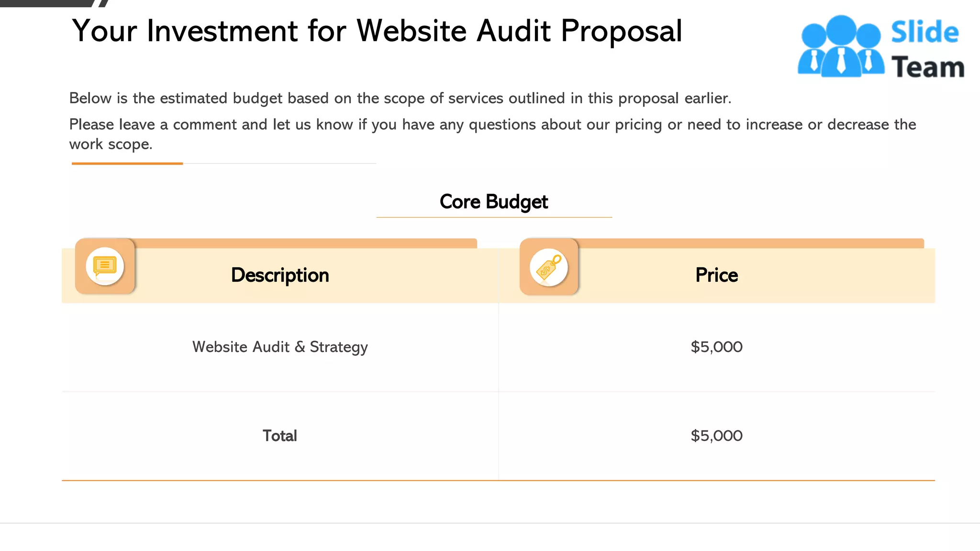Select the $5,000 price for Website Audit & Strategy

pos(716,347)
